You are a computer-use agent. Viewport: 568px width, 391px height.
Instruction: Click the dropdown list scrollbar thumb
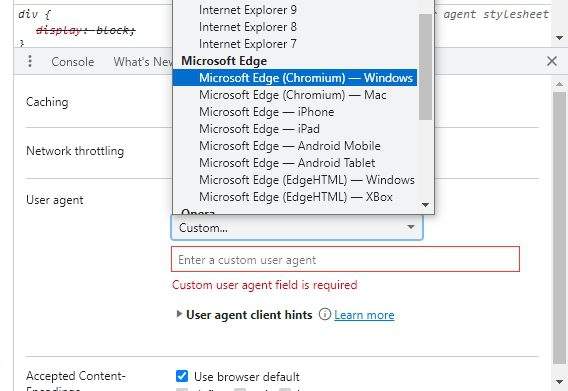click(x=426, y=67)
